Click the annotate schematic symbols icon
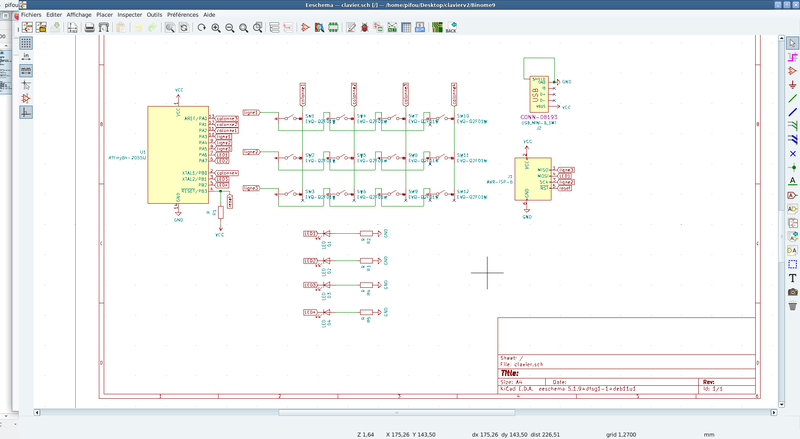Viewport: 800px width, 439px height. pos(351,28)
